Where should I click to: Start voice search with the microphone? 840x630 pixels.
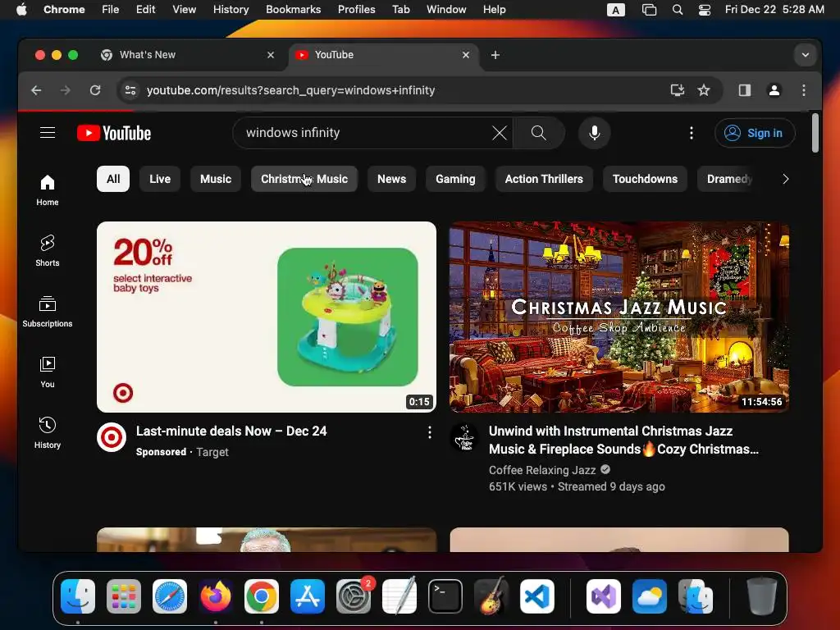[594, 133]
